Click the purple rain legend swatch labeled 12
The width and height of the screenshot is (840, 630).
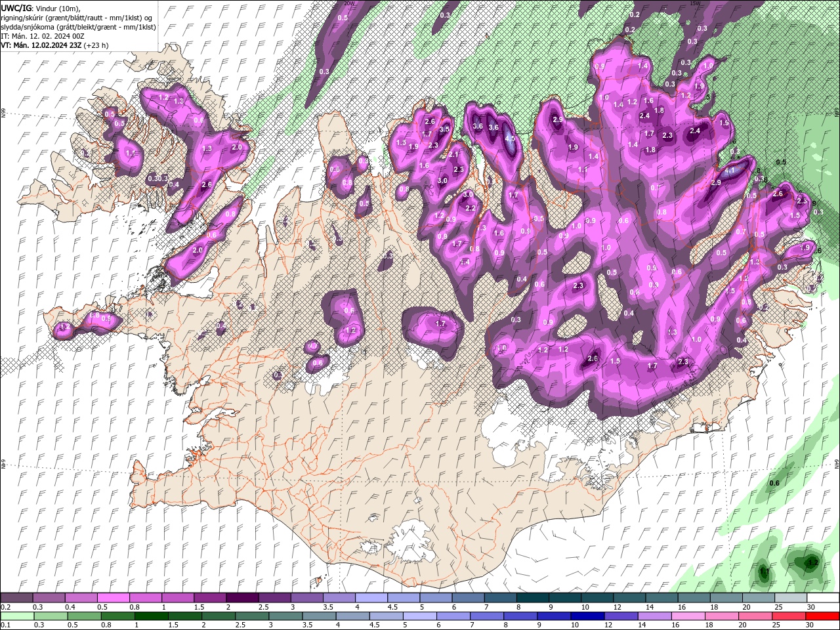621,616
